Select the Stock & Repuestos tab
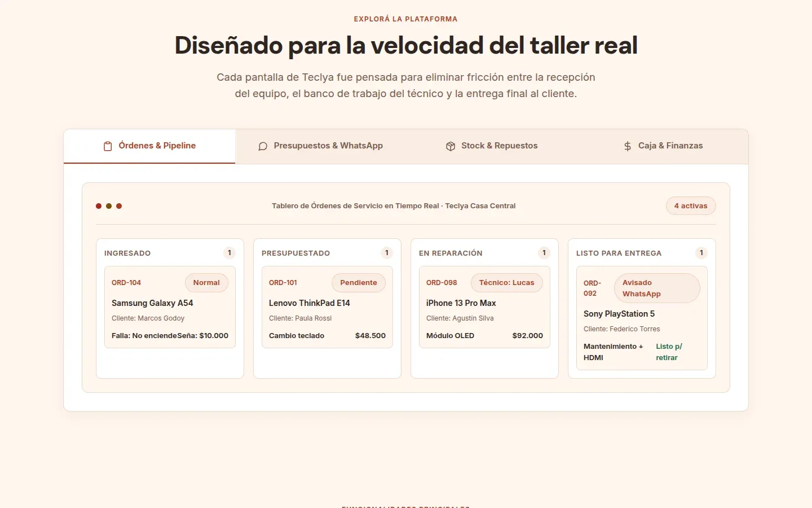 pyautogui.click(x=492, y=146)
